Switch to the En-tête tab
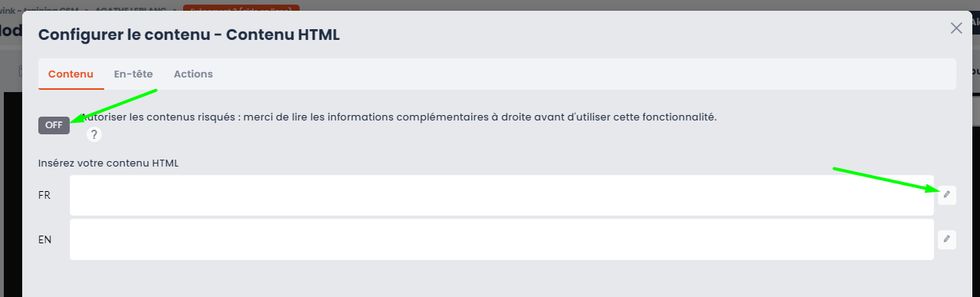 [133, 74]
